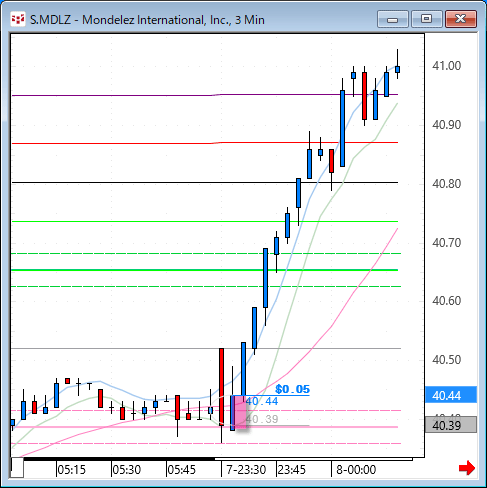487x488 pixels.
Task: Click the small white box at axis corner
Action: tap(17, 468)
